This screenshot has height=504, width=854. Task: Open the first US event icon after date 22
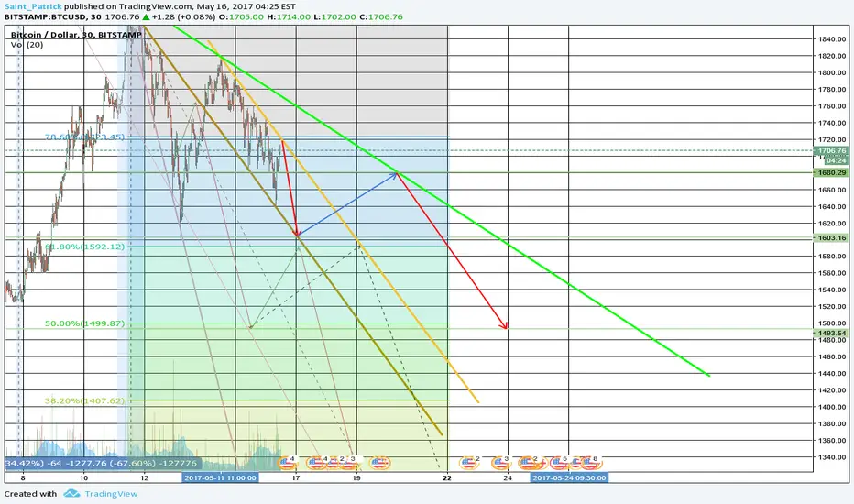tap(469, 463)
